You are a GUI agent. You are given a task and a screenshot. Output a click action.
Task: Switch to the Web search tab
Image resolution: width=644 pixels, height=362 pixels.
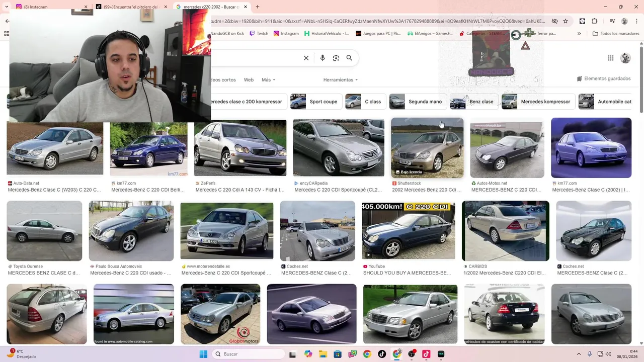click(249, 80)
